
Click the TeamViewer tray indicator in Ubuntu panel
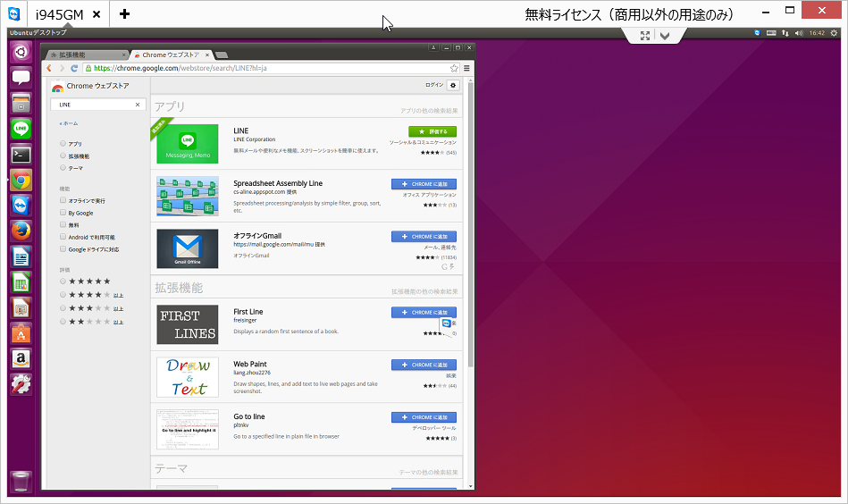(757, 33)
